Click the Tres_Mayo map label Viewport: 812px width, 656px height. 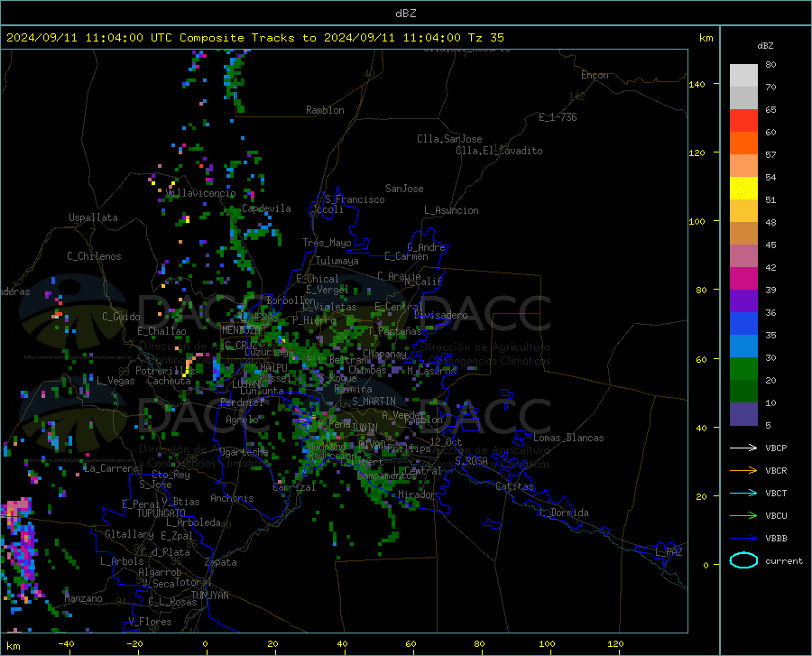pos(327,243)
